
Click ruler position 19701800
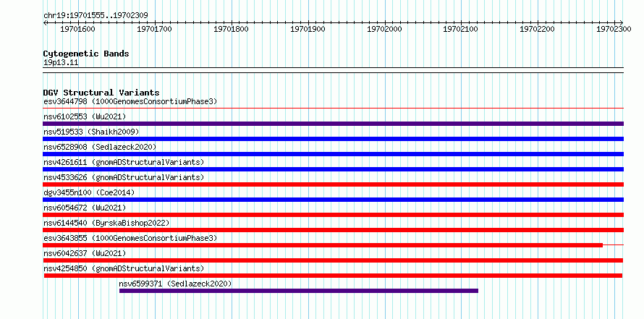point(231,29)
